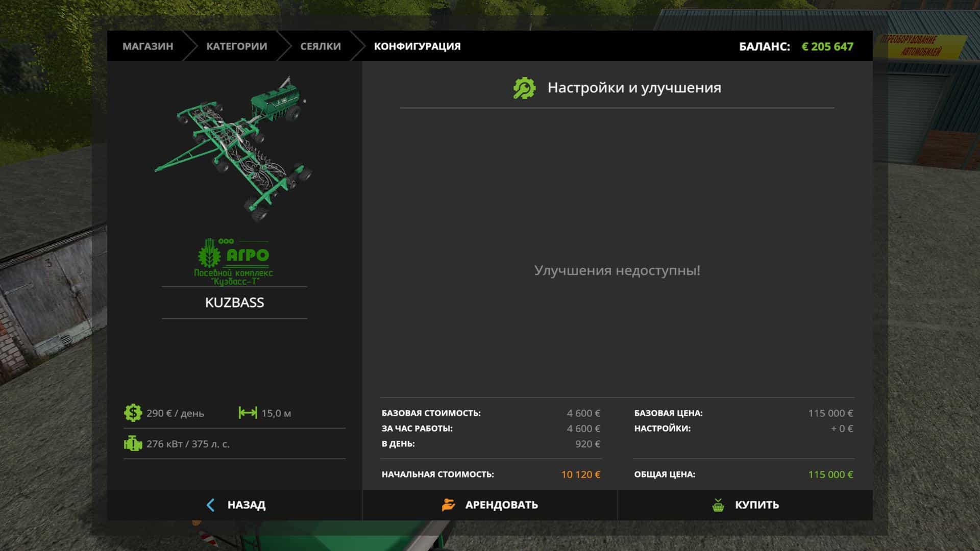
Task: Click the initial cost 10 120 € value
Action: click(580, 474)
